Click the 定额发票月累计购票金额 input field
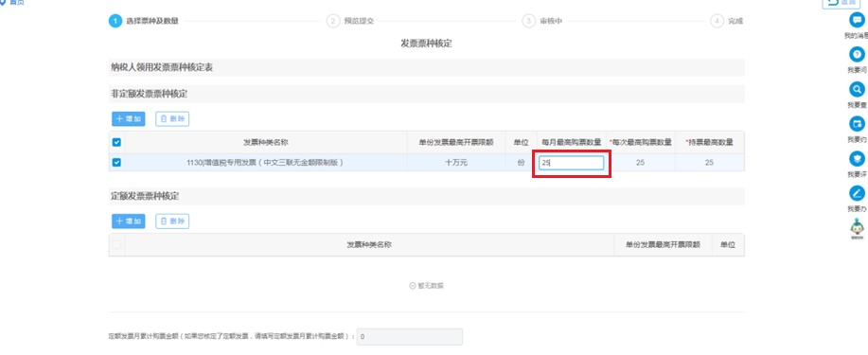This screenshot has width=868, height=355. (410, 337)
